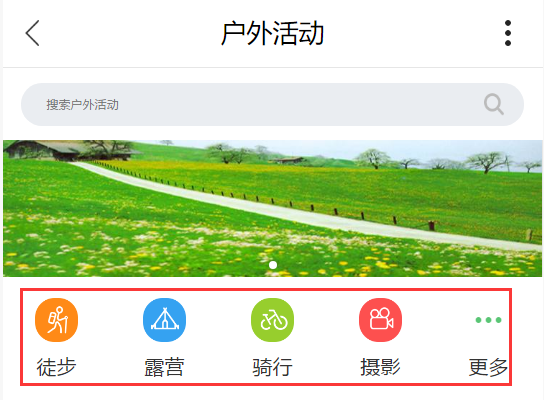Choose the 摄影 category label
Image resolution: width=544 pixels, height=400 pixels.
click(x=380, y=367)
